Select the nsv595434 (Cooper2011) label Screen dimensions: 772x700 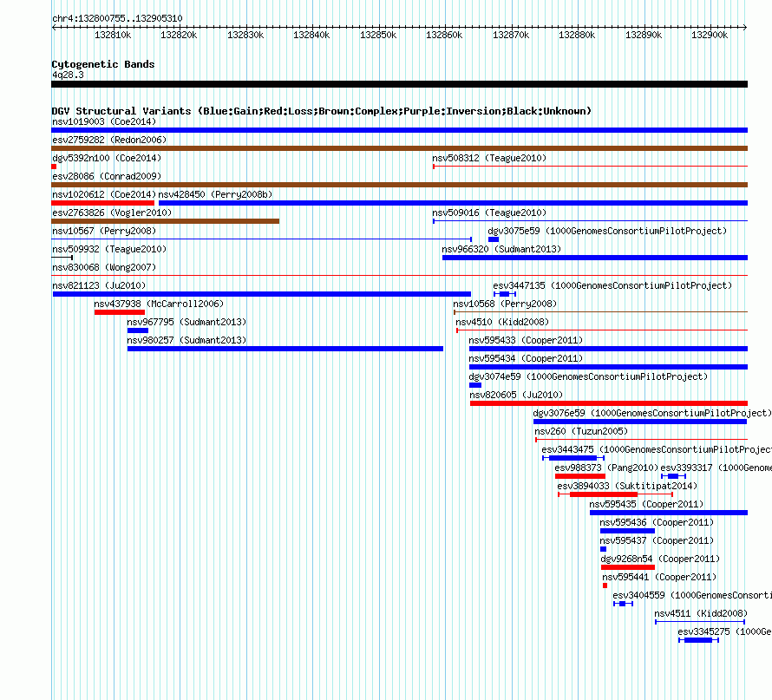click(526, 358)
